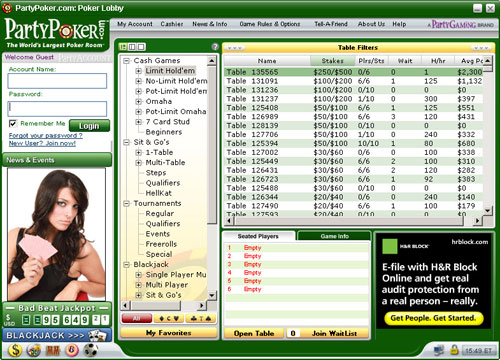
Task: Click the soccer ball icon in bottom bar
Action: coord(90,350)
